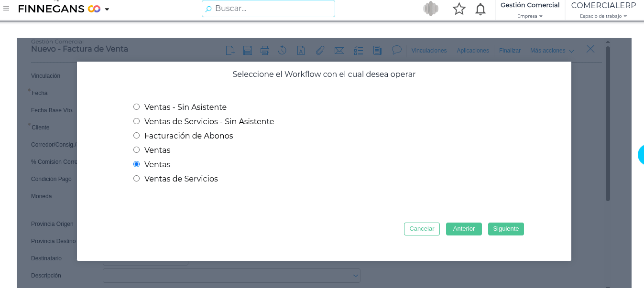
Task: Select Ventas de Servicios radio option
Action: 136,179
